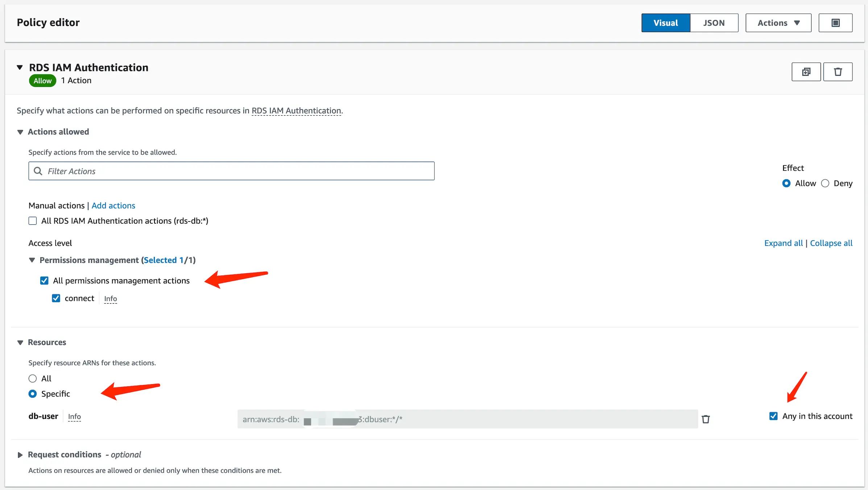Image resolution: width=868 pixels, height=490 pixels.
Task: Uncheck the connect action checkbox
Action: 56,298
